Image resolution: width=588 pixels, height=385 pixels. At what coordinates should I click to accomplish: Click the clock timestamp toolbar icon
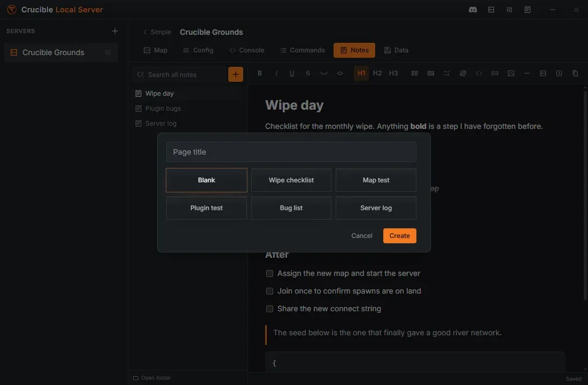(x=559, y=73)
